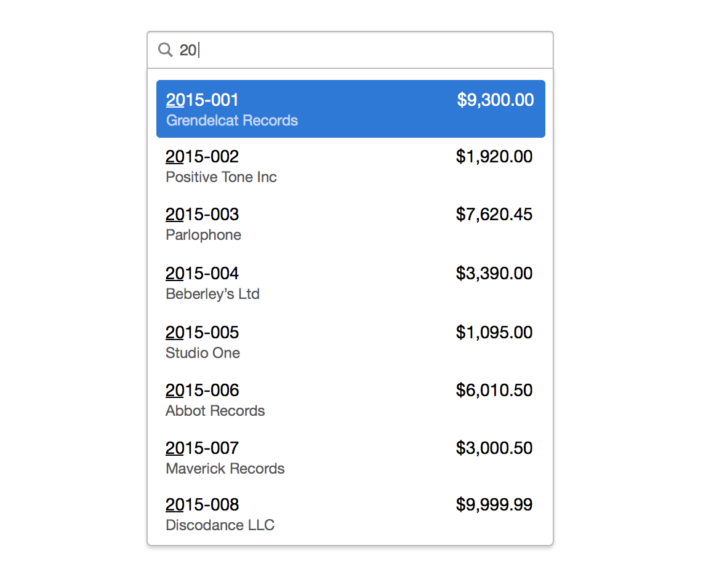
Task: Pick invoice number 2015-003 from results
Action: point(203,215)
